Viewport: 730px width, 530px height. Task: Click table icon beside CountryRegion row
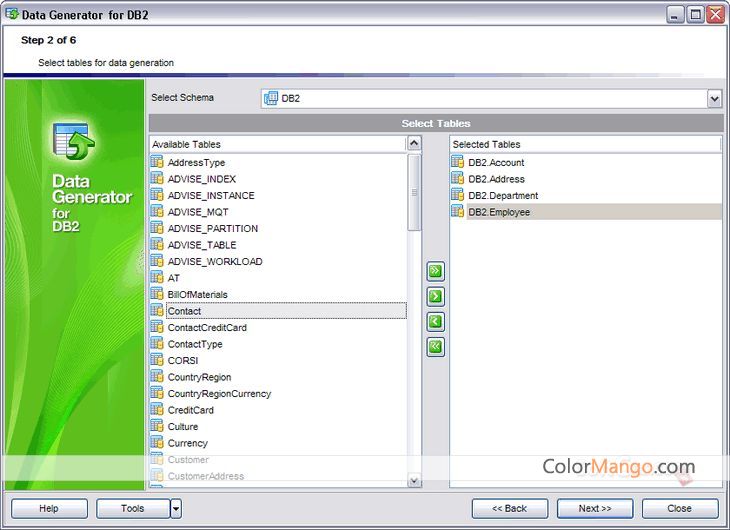(157, 377)
